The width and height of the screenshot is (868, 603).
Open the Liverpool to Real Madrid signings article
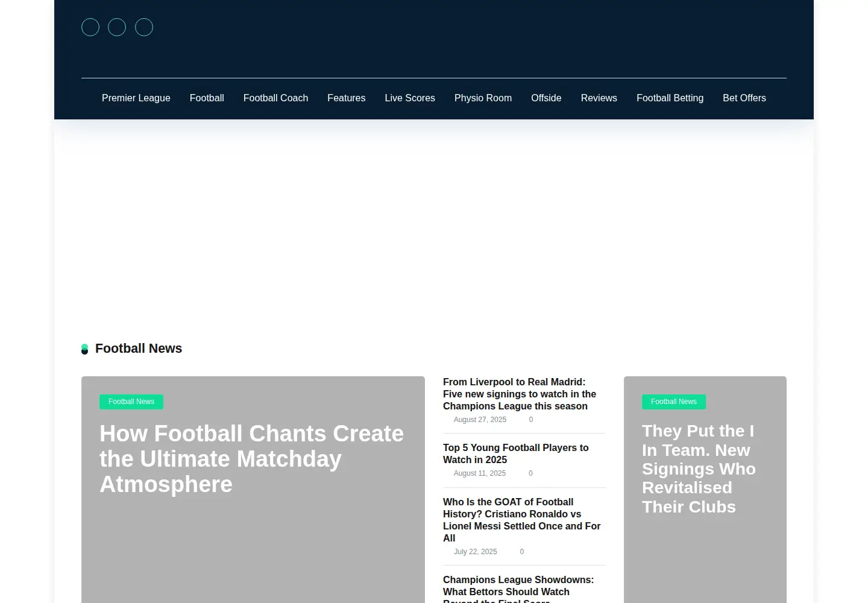click(x=520, y=394)
